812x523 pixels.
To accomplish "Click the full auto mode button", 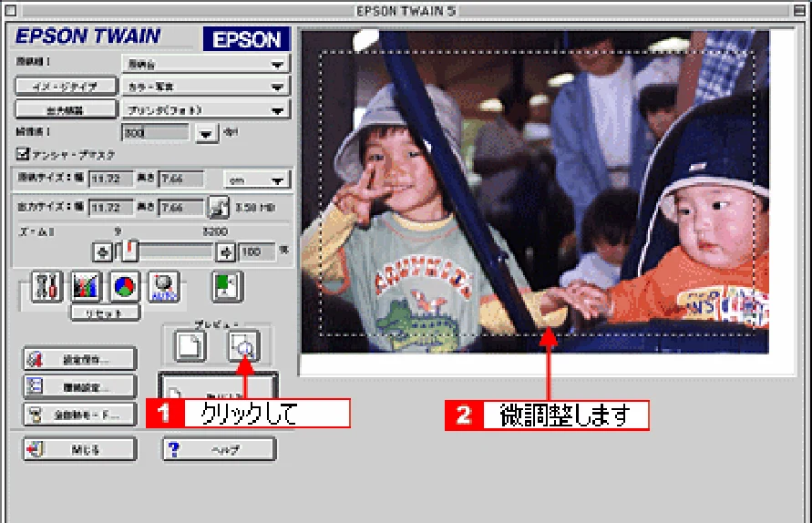I will click(x=80, y=415).
